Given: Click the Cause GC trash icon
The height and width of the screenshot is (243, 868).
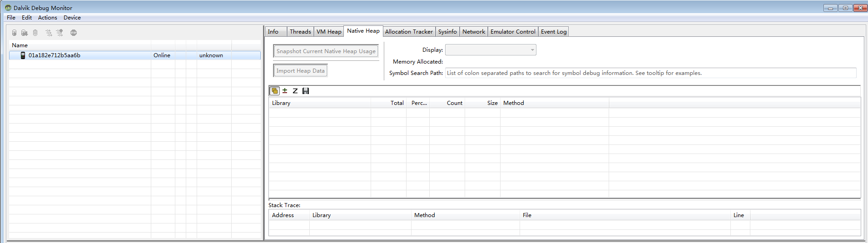Looking at the screenshot, I should (x=35, y=33).
